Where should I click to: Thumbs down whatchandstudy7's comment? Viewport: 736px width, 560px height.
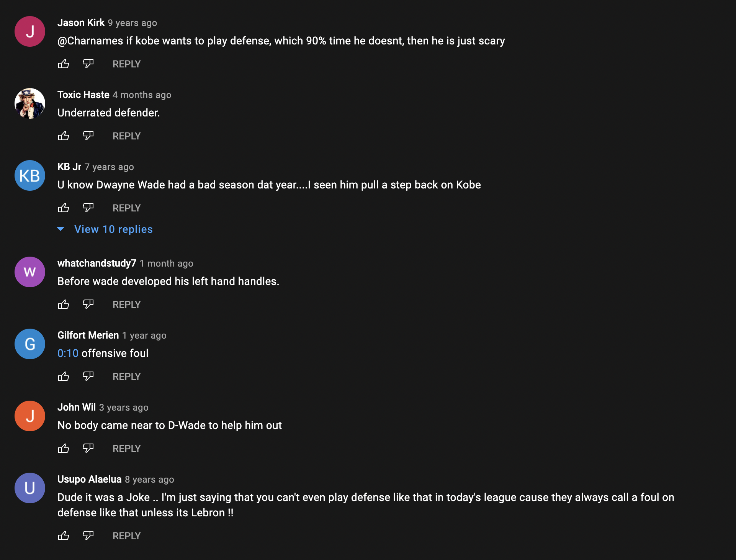click(x=88, y=304)
